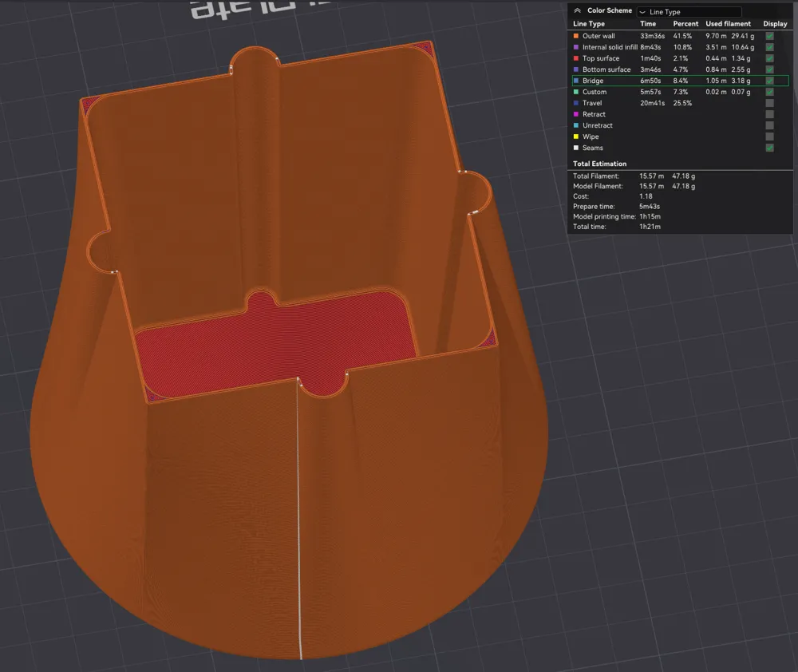Click Prepare time value 5m43s
This screenshot has width=798, height=672.
tap(650, 206)
